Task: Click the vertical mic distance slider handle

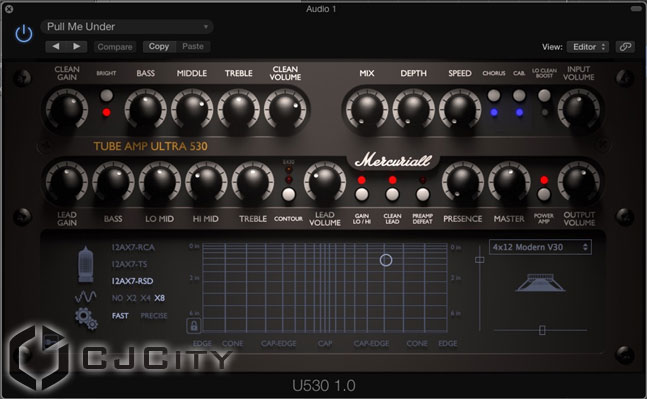Action: click(479, 260)
